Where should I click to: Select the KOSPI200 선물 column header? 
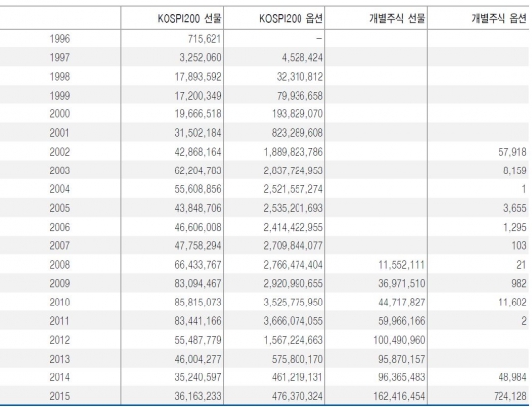coord(189,19)
